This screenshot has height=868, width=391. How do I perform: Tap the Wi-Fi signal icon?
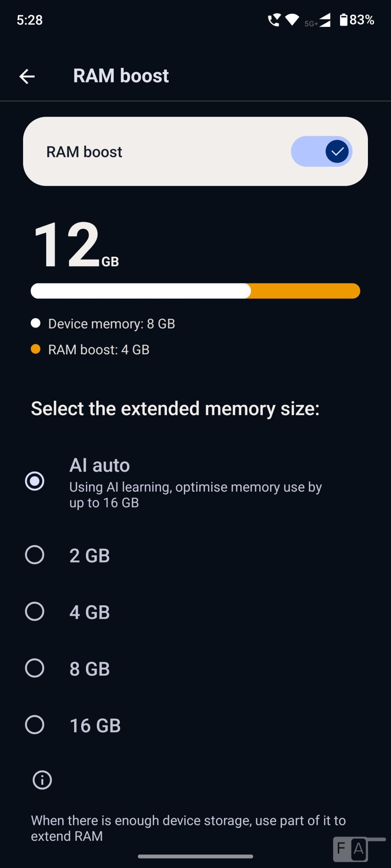pyautogui.click(x=292, y=20)
